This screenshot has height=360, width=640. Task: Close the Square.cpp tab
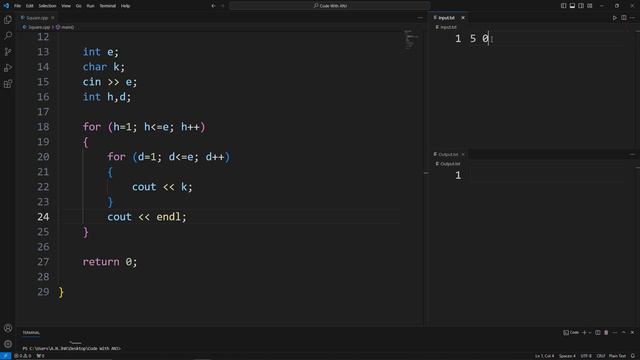click(53, 18)
